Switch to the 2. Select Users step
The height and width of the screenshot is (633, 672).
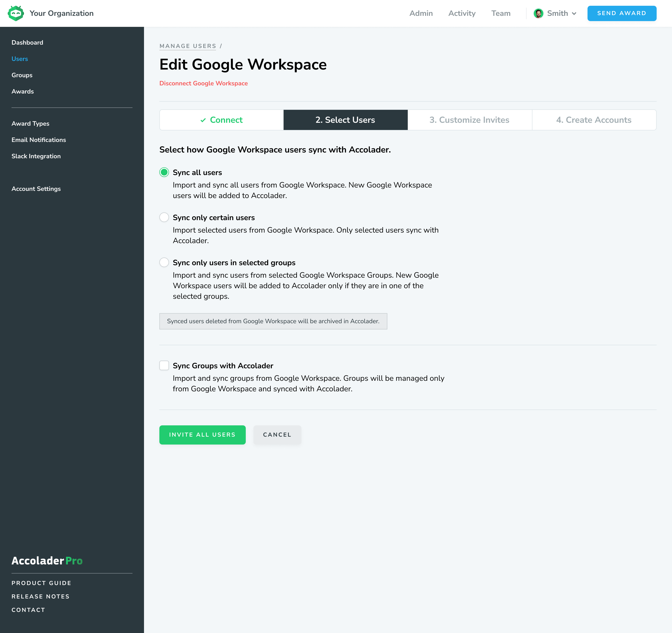tap(345, 120)
